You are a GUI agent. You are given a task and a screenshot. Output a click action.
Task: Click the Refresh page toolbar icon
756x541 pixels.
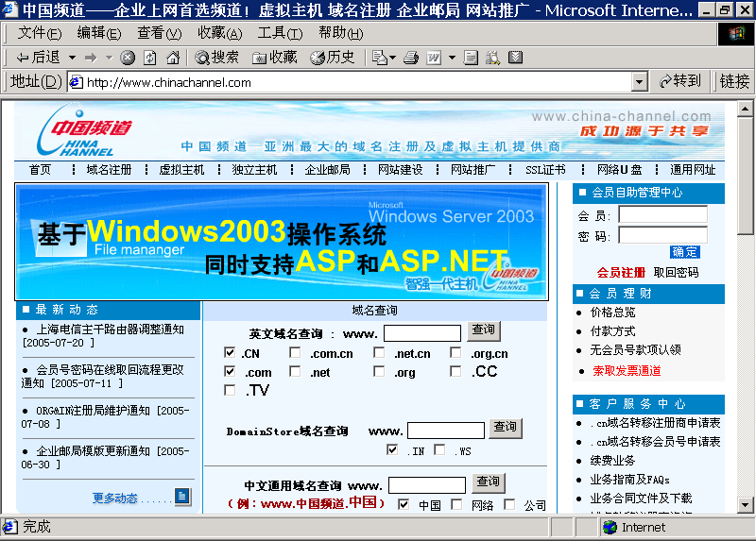pos(149,58)
